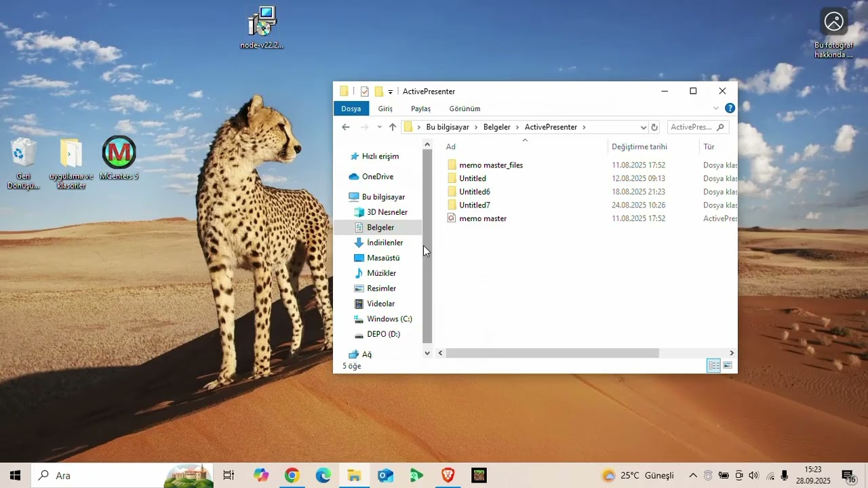
Task: Open Task View from the taskbar
Action: tap(229, 476)
